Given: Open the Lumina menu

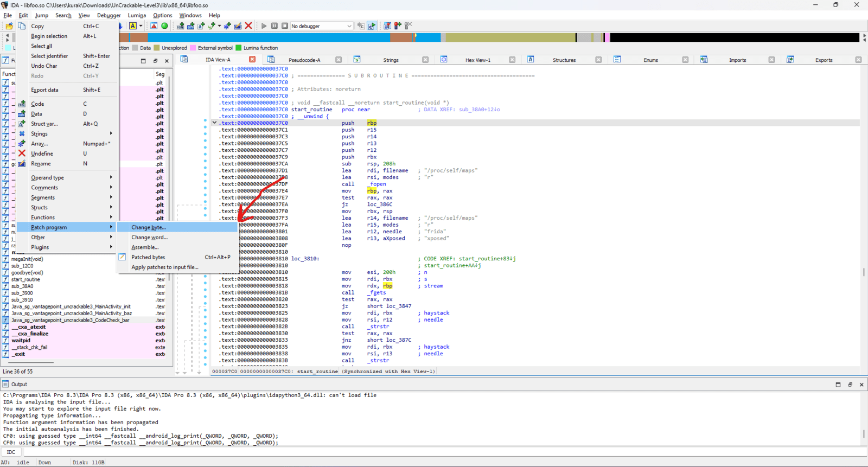Looking at the screenshot, I should point(137,15).
